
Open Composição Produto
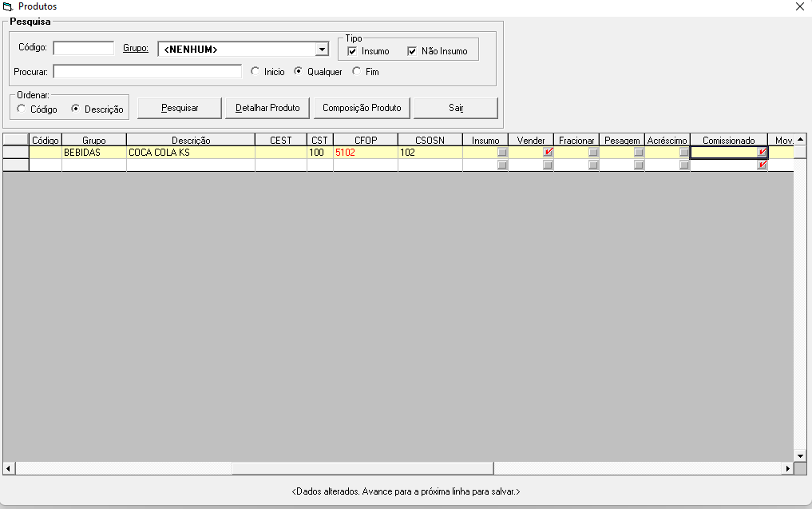[362, 108]
